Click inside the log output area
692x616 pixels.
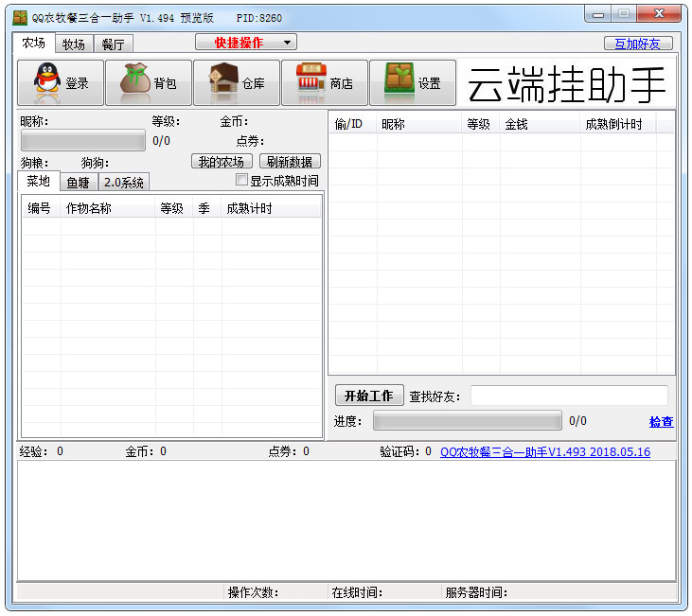pyautogui.click(x=346, y=520)
